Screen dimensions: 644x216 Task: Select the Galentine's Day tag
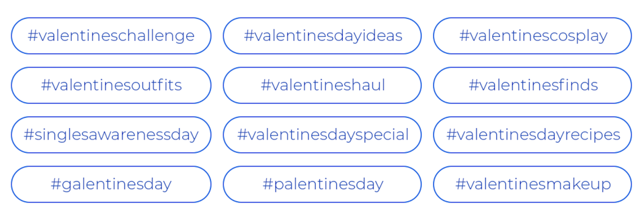[x=111, y=184]
